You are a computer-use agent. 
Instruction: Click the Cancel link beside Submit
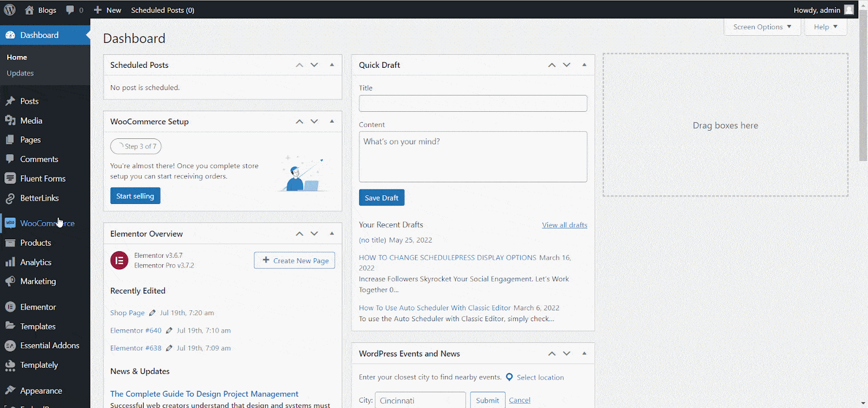[x=520, y=400]
